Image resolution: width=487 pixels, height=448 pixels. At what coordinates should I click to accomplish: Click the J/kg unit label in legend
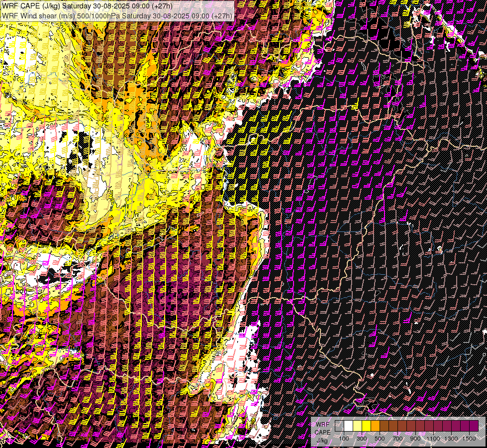(322, 441)
